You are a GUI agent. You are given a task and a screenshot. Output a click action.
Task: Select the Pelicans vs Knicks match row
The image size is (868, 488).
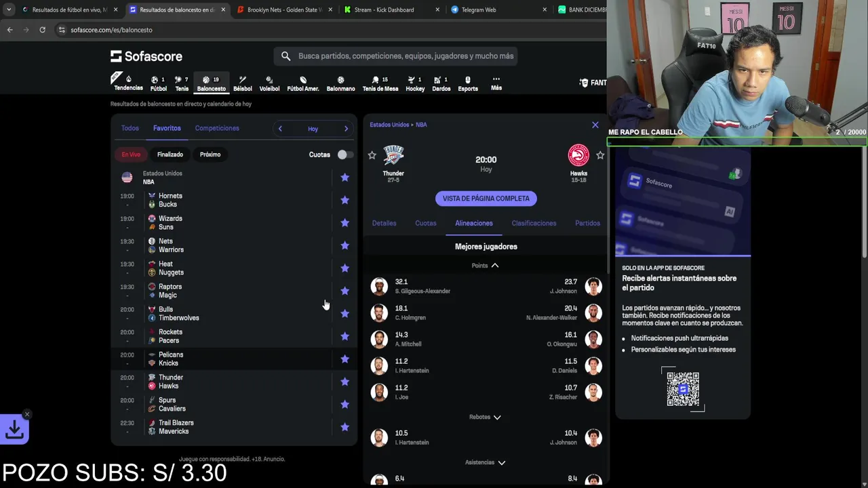[x=234, y=359]
